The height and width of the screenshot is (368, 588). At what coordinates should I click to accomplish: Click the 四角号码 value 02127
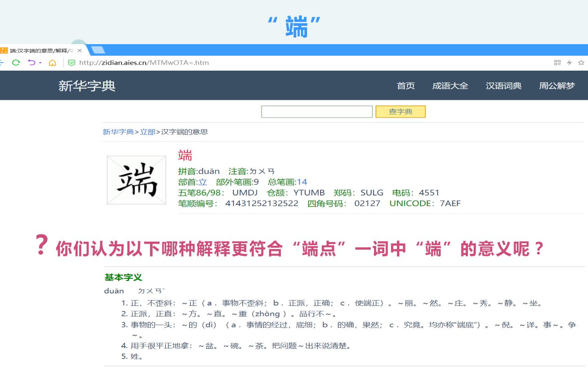[x=367, y=203]
